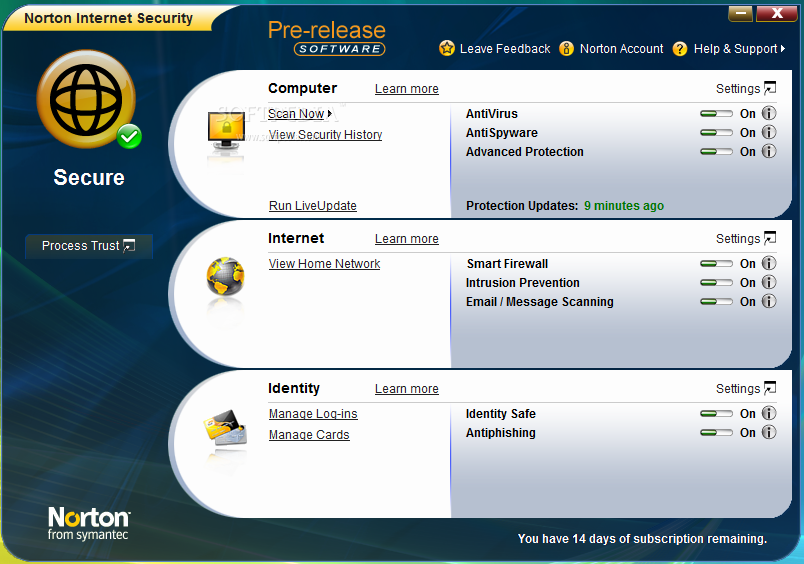This screenshot has width=804, height=564.
Task: Click the Internet section heading
Action: pos(296,238)
